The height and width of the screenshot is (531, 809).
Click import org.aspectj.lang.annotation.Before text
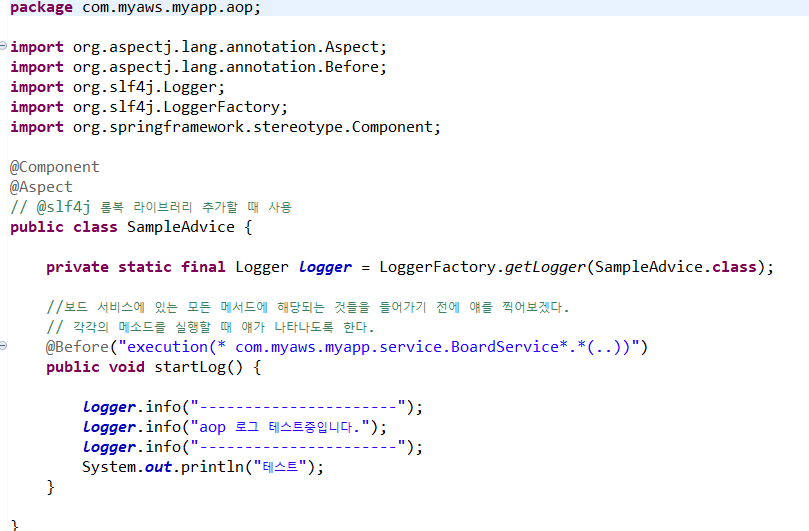[198, 67]
